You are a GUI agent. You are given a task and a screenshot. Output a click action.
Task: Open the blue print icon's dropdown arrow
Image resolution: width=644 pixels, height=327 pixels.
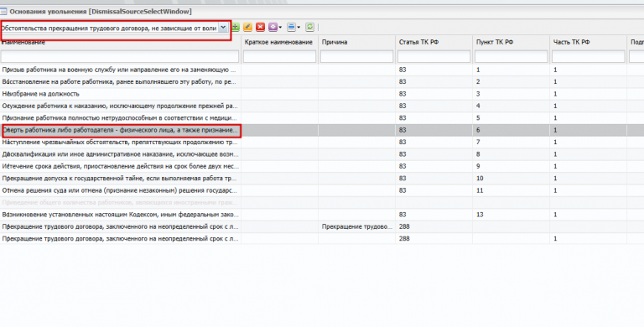(299, 28)
